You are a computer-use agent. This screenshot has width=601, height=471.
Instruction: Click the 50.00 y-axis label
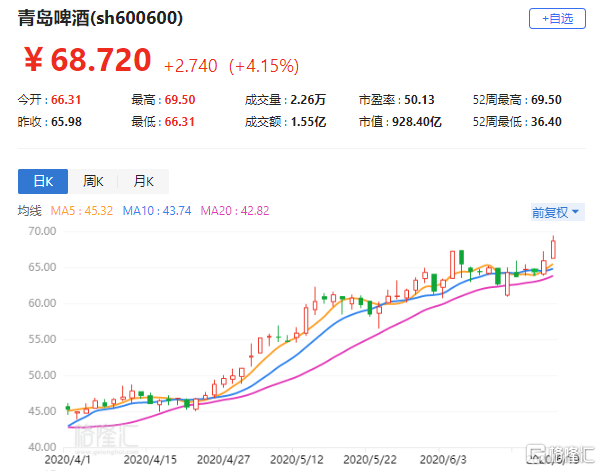coord(42,375)
